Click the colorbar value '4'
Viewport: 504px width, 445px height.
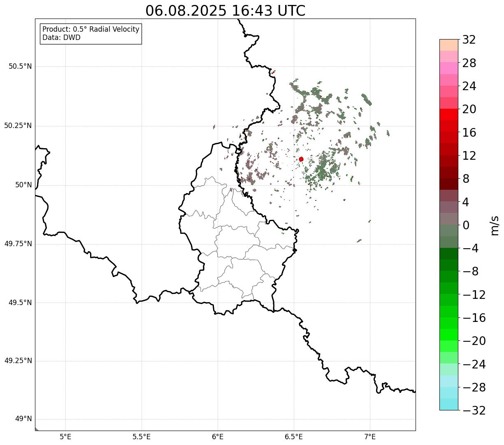[x=466, y=202]
